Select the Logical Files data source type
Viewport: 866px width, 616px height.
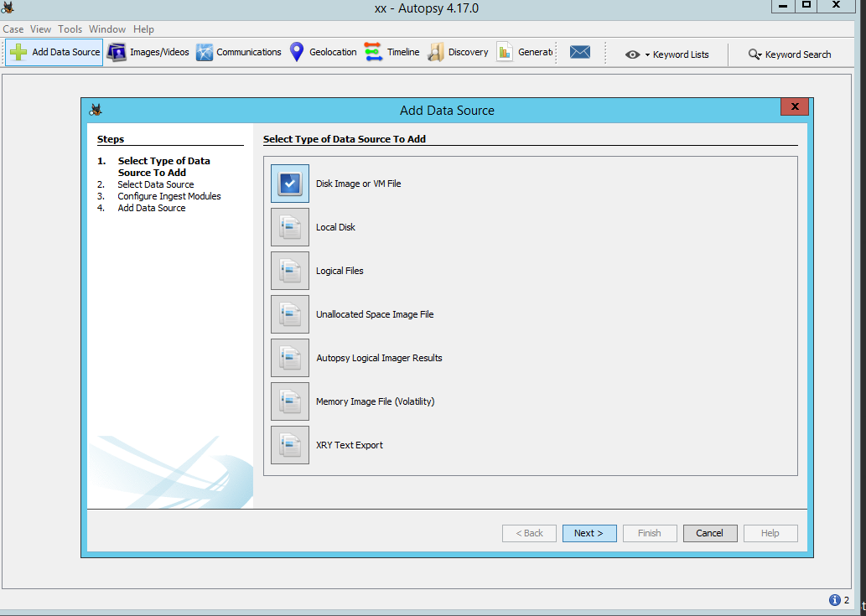(x=290, y=271)
